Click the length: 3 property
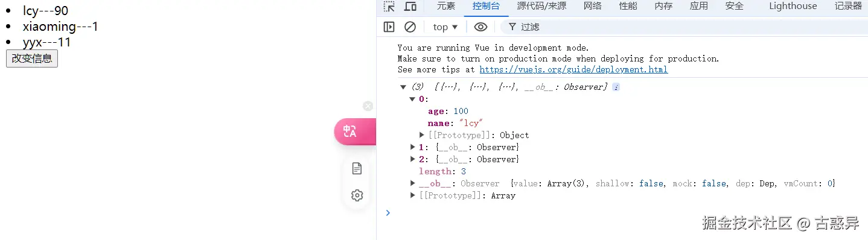This screenshot has width=868, height=240. coord(442,171)
